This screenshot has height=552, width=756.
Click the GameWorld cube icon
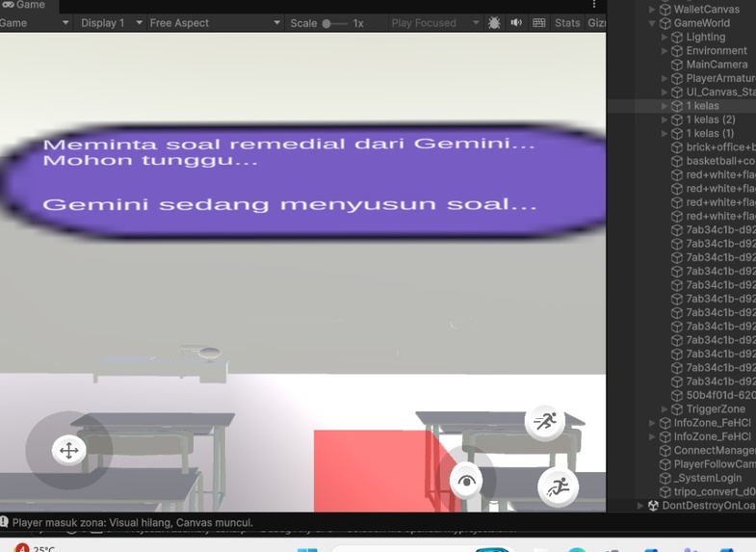coord(665,23)
